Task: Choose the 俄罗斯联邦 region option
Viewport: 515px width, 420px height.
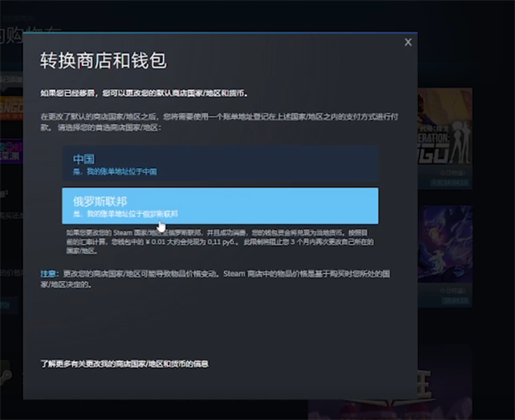Action: (x=220, y=206)
